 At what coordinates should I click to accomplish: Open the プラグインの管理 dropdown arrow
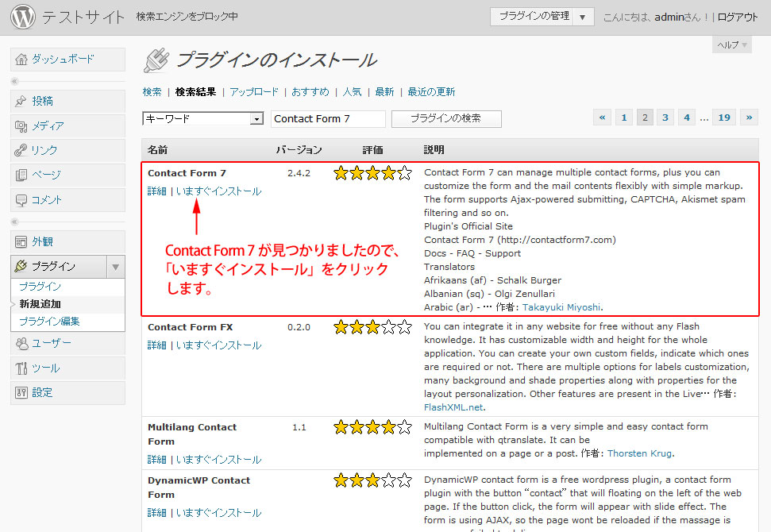pos(583,17)
